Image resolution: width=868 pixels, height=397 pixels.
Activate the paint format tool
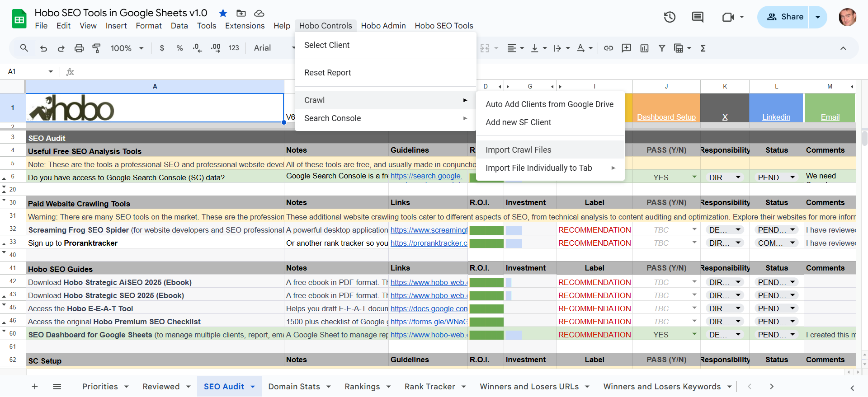96,48
